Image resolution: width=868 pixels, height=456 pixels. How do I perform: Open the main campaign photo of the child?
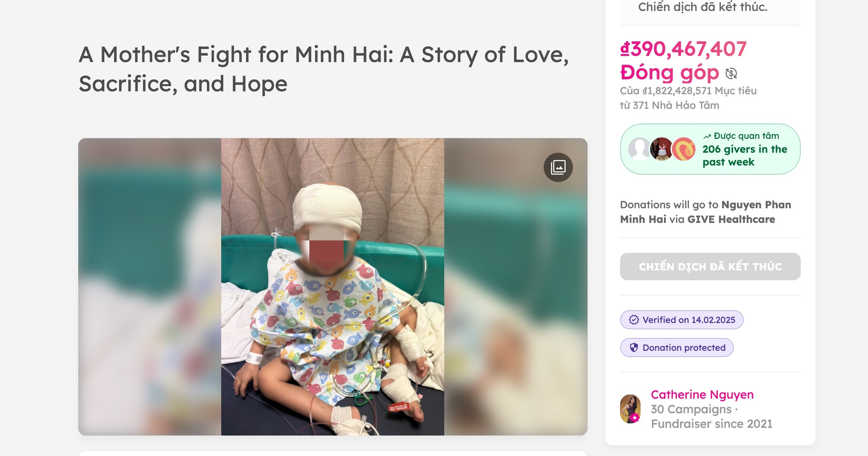click(x=332, y=287)
